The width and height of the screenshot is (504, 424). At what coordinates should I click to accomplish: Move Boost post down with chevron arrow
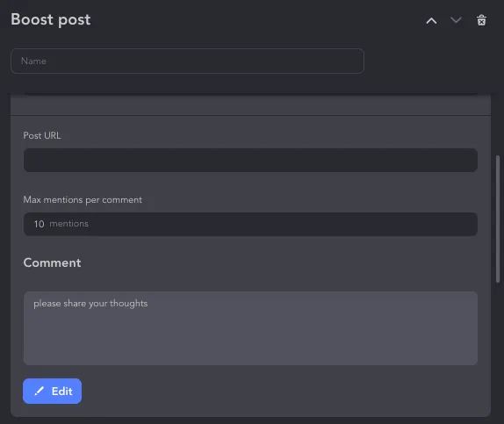pyautogui.click(x=456, y=20)
